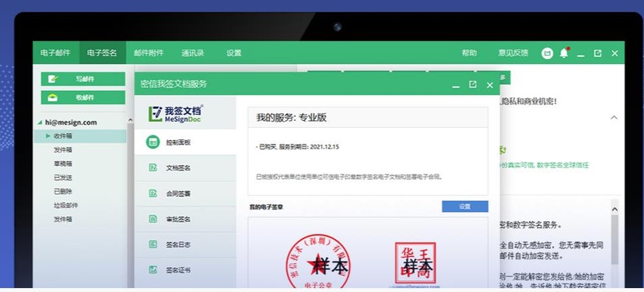Open the 已删除 deleted folder

(63, 192)
